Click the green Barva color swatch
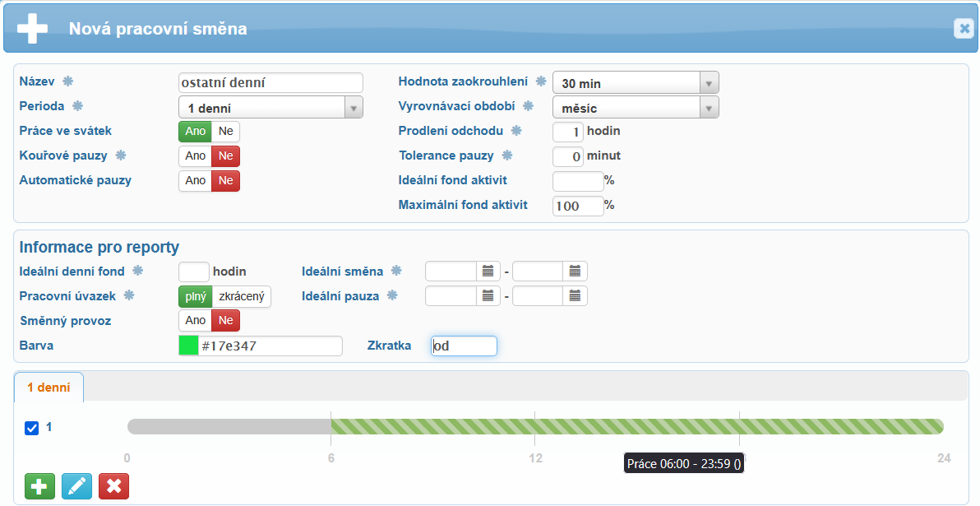 point(188,346)
